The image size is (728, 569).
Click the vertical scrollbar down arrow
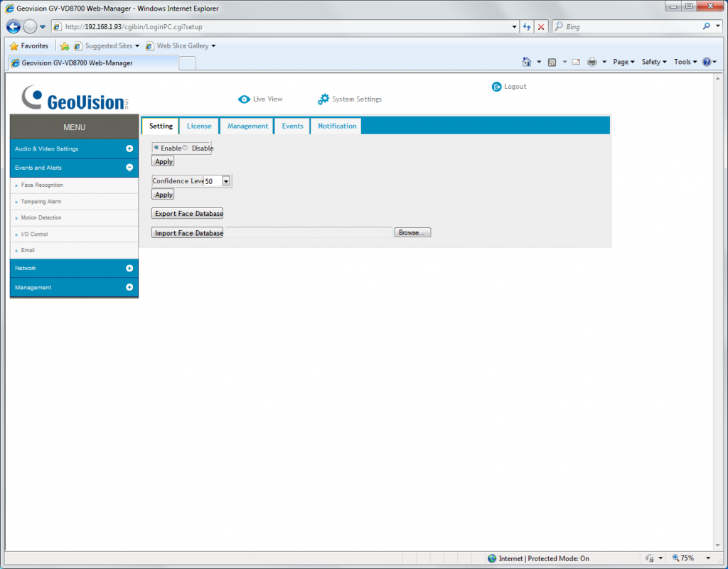click(x=718, y=546)
